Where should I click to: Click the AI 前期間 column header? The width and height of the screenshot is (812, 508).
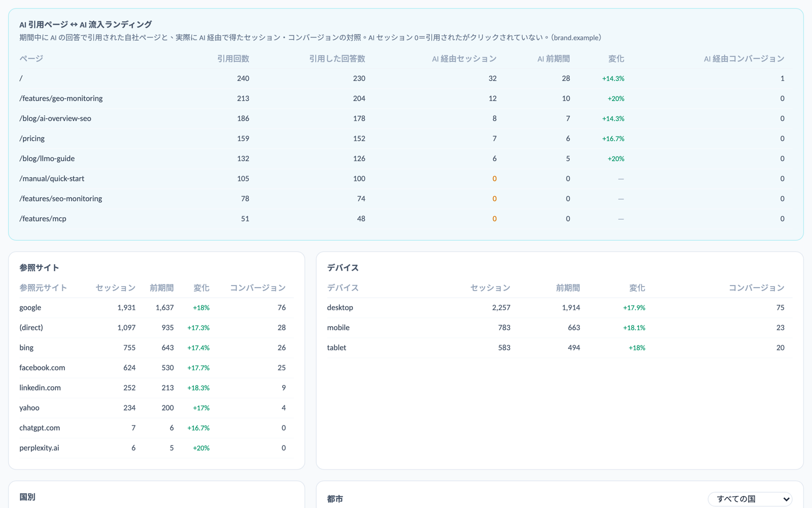pos(553,59)
